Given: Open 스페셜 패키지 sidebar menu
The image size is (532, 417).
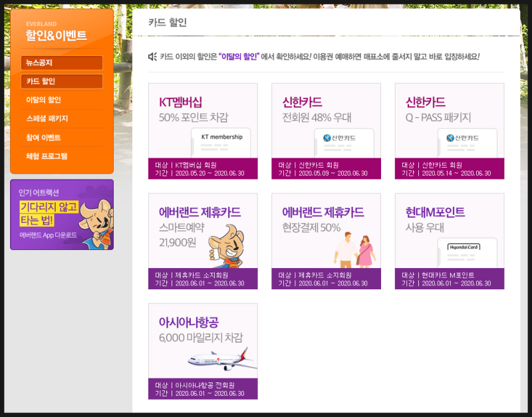Looking at the screenshot, I should pyautogui.click(x=47, y=118).
